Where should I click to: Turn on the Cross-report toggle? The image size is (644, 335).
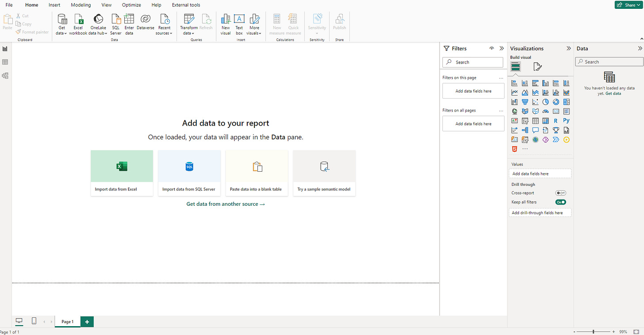coord(560,193)
